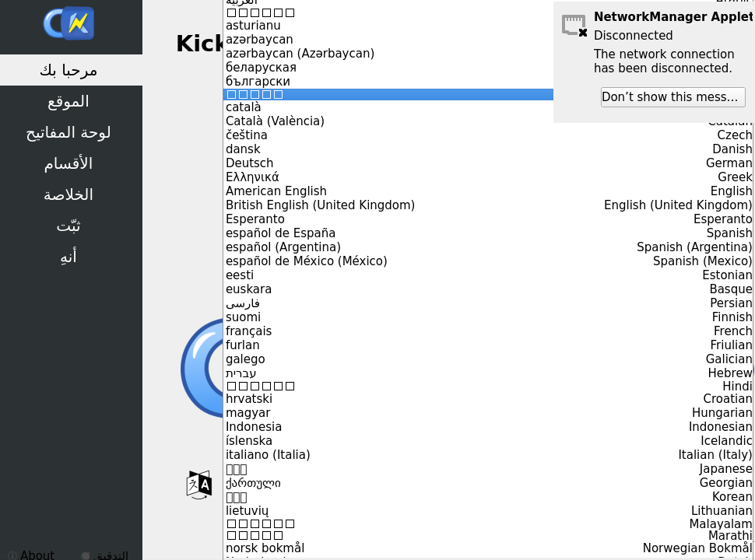
Task: Click the debug bug icon
Action: point(86,556)
